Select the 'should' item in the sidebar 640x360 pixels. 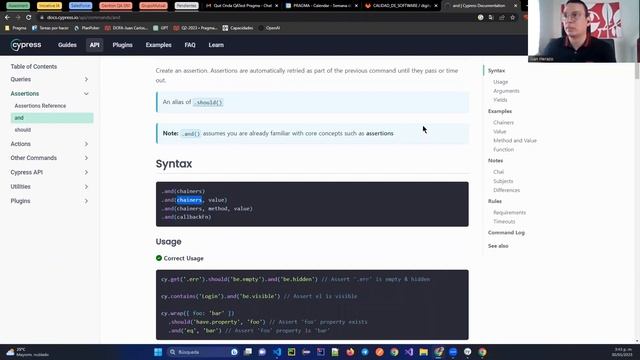coord(23,130)
